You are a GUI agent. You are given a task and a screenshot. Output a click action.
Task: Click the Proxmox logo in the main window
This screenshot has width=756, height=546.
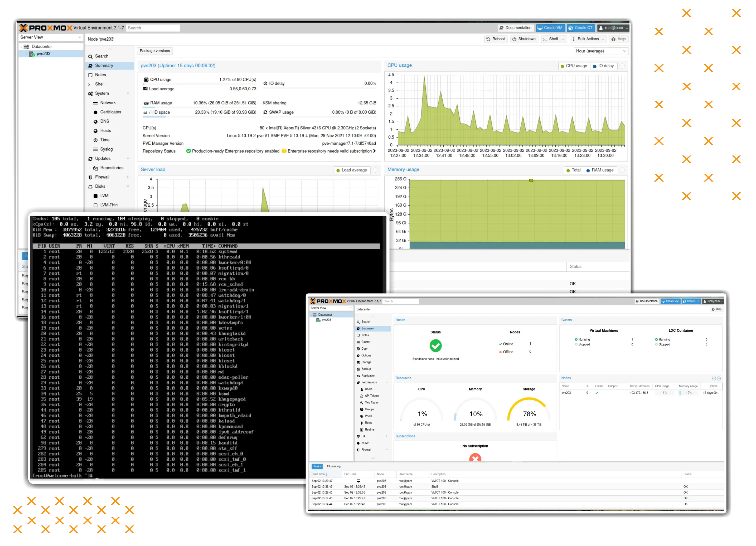point(45,28)
